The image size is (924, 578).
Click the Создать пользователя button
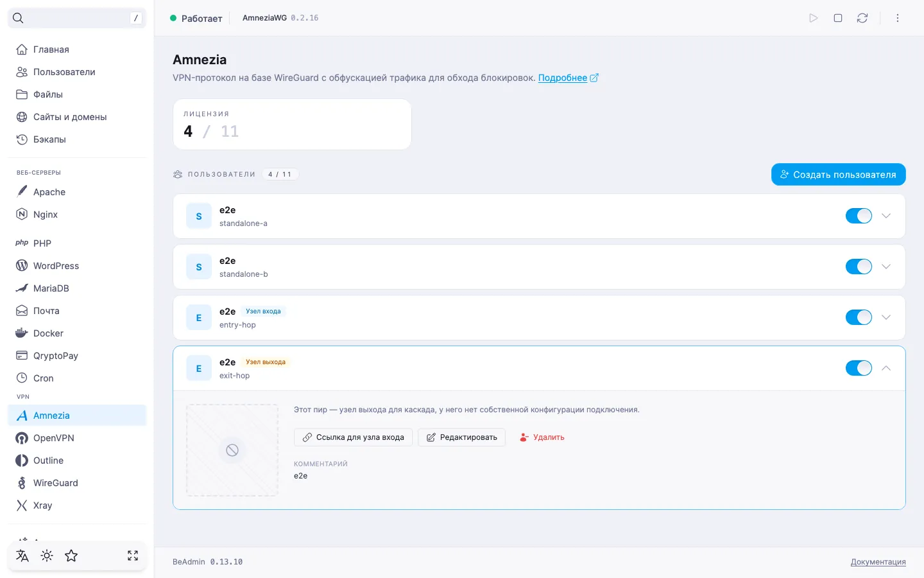click(x=838, y=175)
